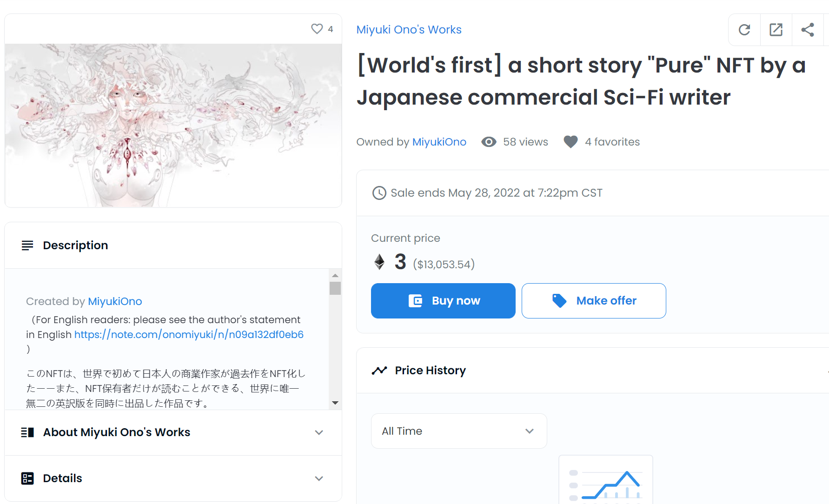Image resolution: width=829 pixels, height=504 pixels.
Task: Click the 4 favorites text
Action: click(x=612, y=142)
